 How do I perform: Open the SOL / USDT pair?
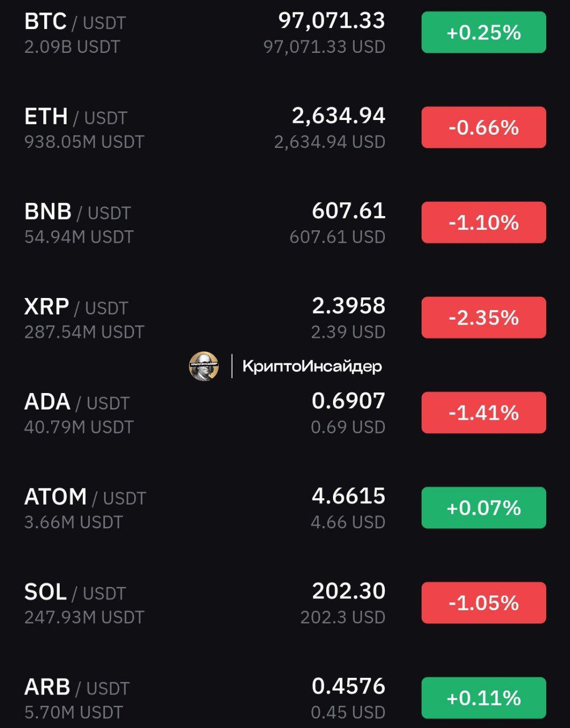(x=285, y=603)
